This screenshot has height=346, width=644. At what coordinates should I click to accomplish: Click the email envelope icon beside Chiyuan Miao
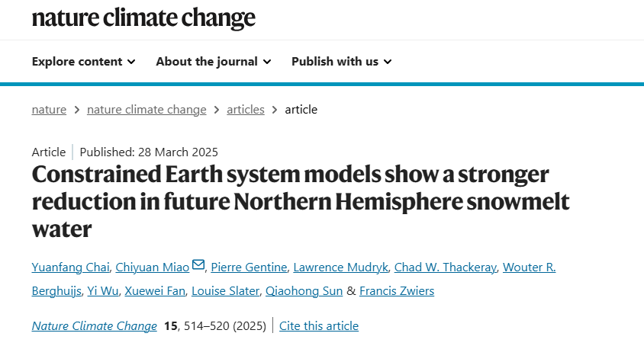[x=198, y=265]
